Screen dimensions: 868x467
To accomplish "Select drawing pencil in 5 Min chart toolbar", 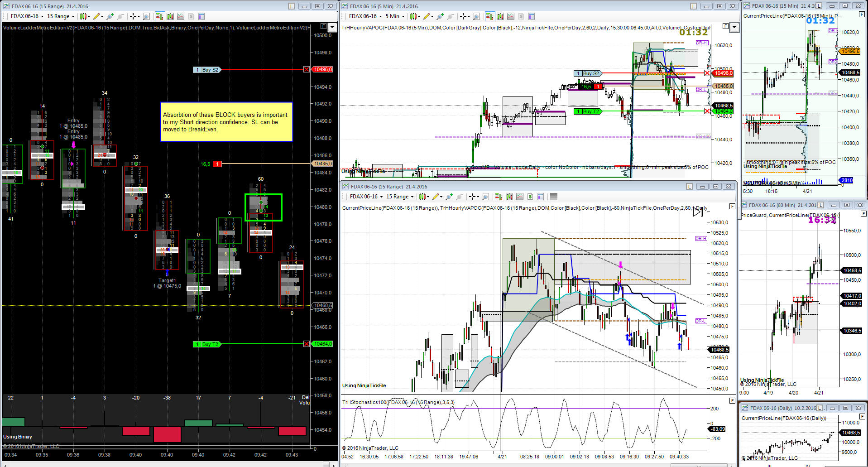I will (x=427, y=16).
